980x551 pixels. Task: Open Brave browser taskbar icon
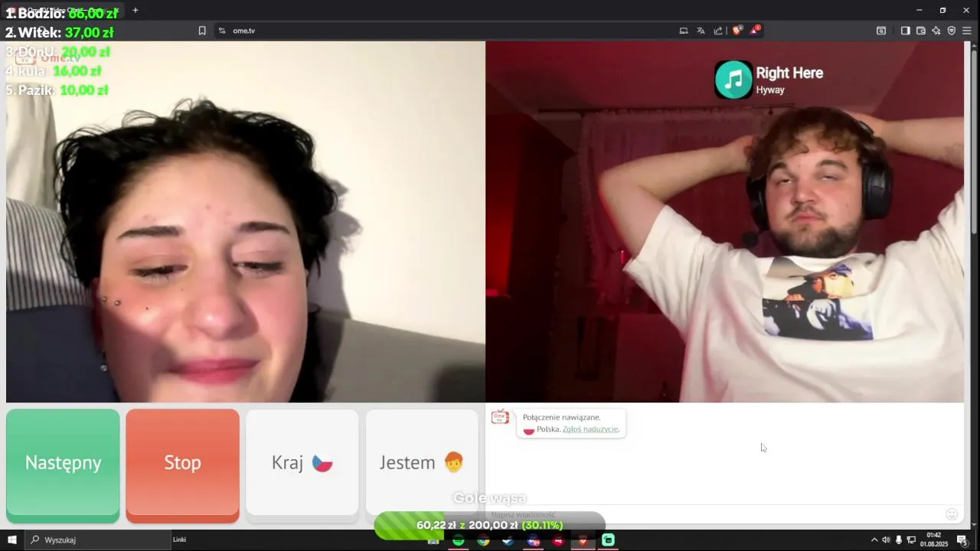[x=583, y=540]
